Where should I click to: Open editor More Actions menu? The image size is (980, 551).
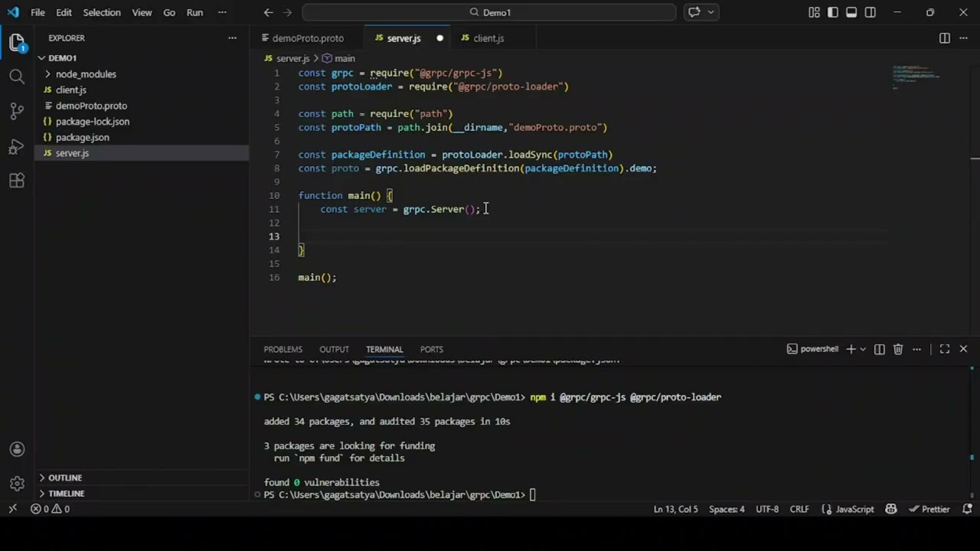click(963, 38)
